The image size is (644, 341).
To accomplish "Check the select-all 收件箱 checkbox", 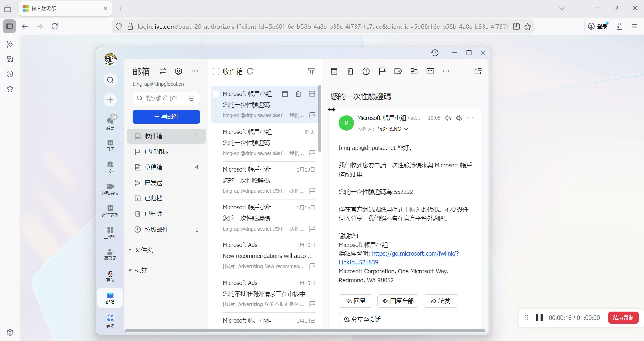I will [216, 71].
